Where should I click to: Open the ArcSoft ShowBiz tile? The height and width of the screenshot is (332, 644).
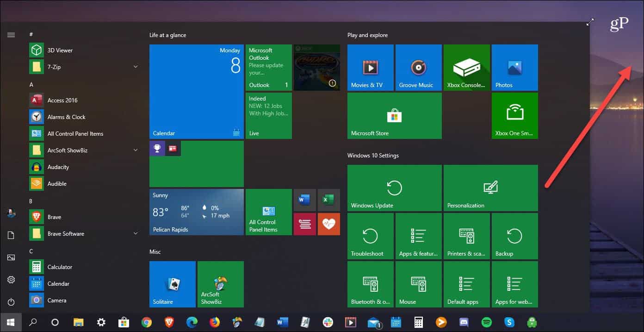[221, 284]
